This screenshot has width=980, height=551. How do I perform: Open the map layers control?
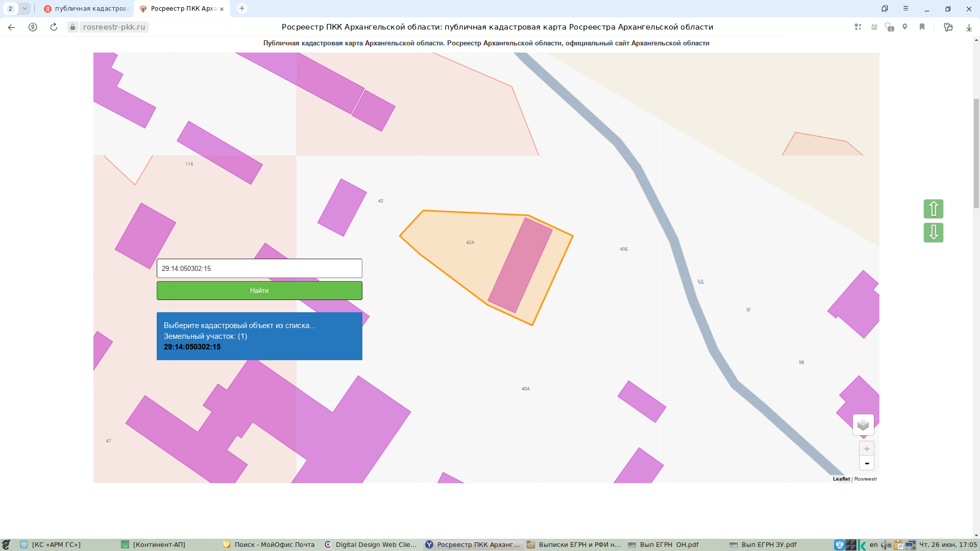click(x=863, y=424)
